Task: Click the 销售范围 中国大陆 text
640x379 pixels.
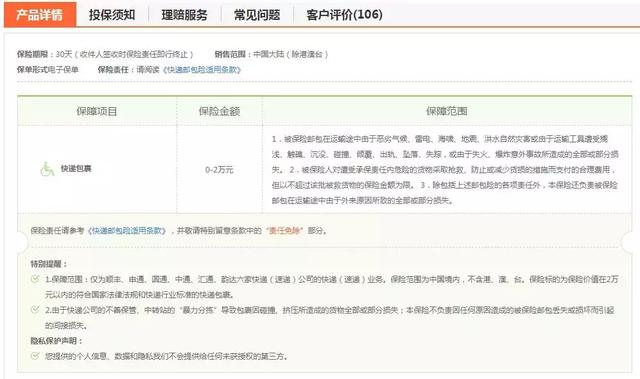Action: click(x=271, y=54)
